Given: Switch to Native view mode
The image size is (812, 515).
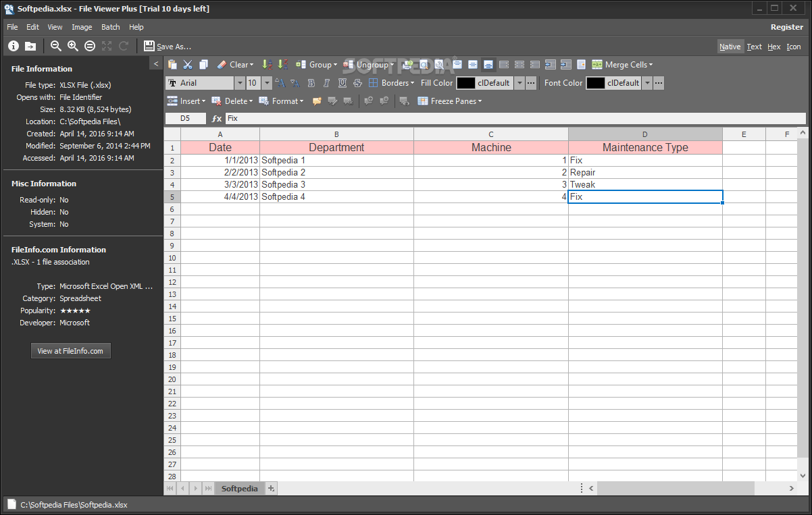Looking at the screenshot, I should click(730, 47).
